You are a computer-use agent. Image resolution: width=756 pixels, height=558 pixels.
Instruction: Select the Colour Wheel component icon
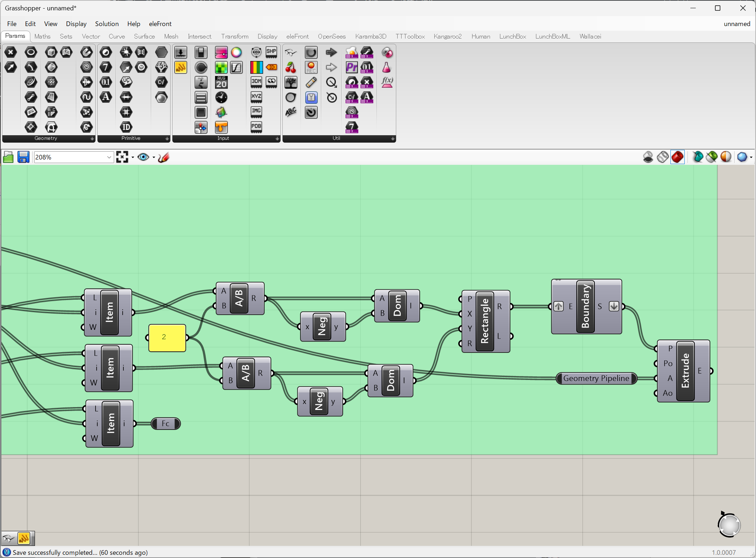(236, 52)
